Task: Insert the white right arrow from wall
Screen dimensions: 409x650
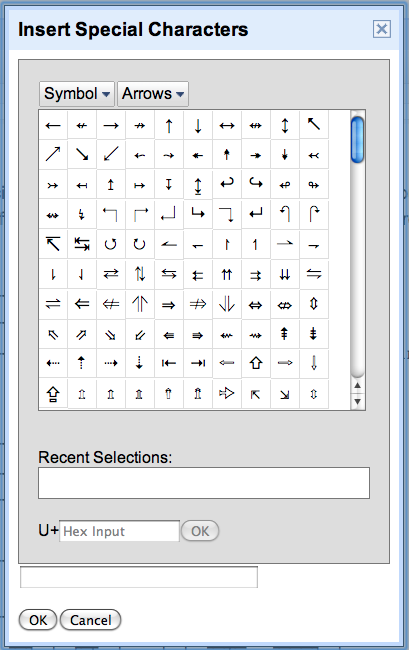Action: point(227,393)
